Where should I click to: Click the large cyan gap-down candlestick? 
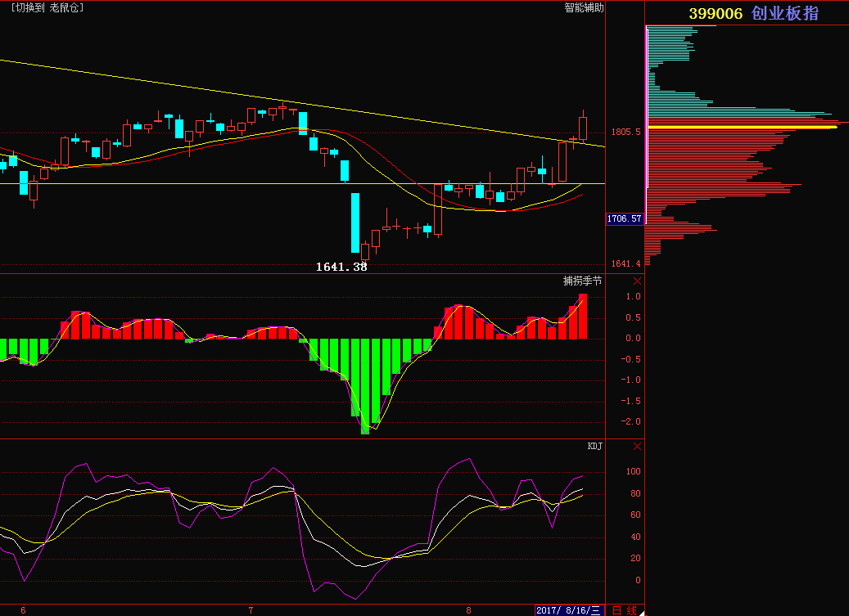pos(355,223)
